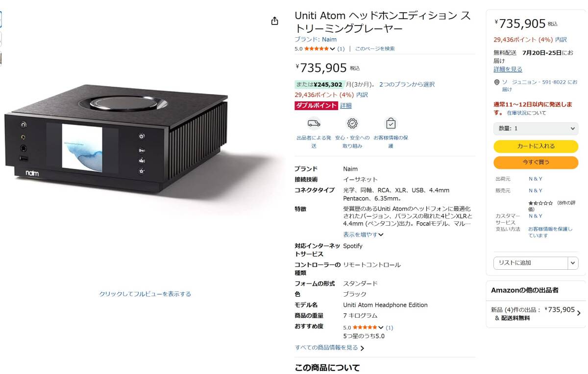Expand features with 表示を増やす

pos(363,234)
